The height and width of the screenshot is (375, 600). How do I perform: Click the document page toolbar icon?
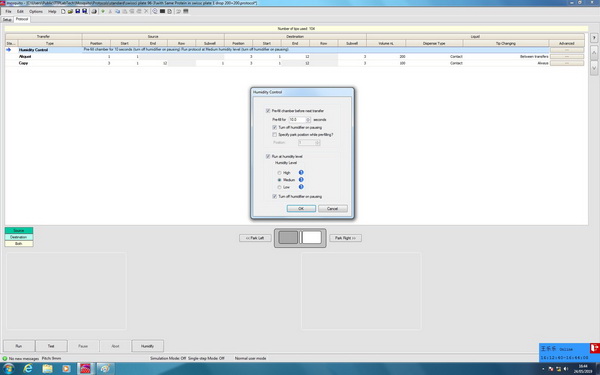tap(170, 11)
